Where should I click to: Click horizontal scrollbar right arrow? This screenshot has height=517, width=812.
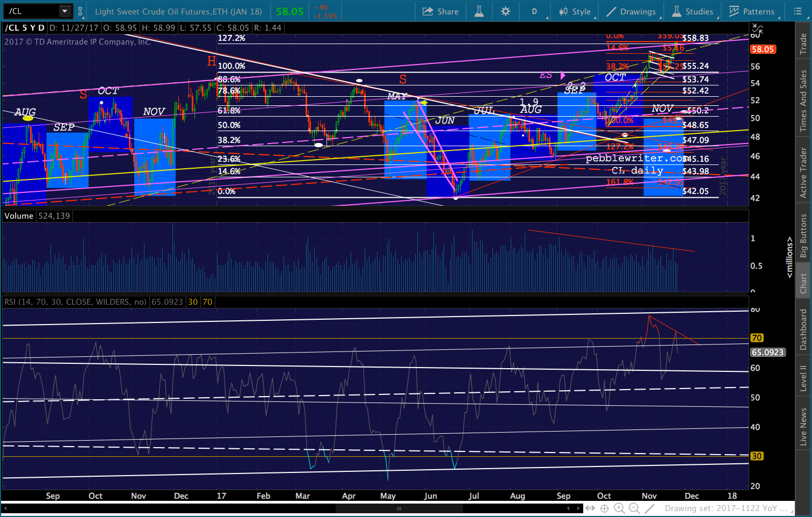(578, 508)
